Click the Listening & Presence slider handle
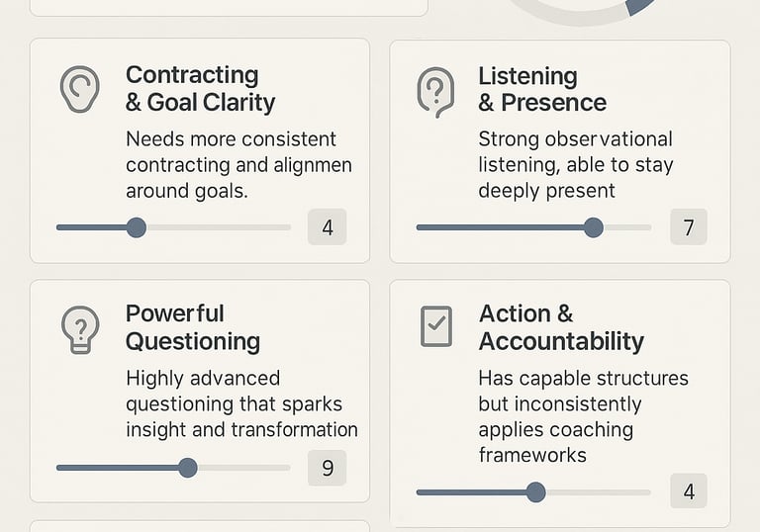760x532 pixels. [593, 228]
